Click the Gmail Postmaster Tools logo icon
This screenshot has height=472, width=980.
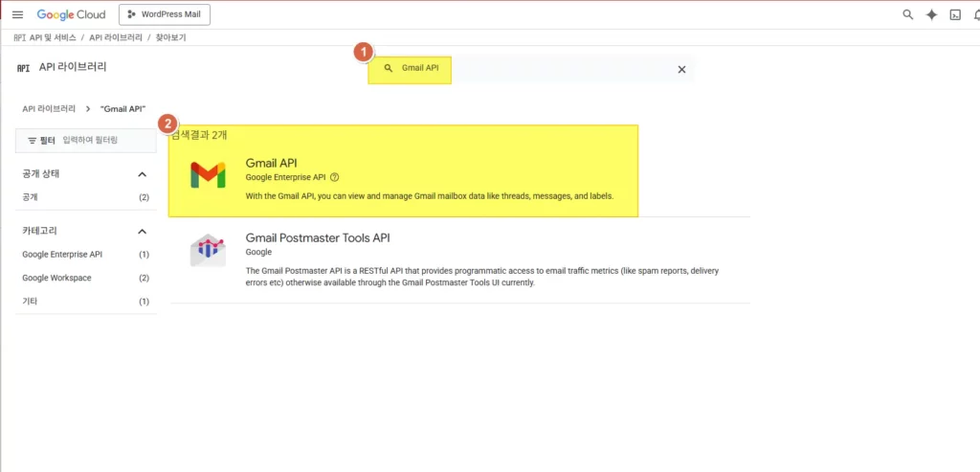(x=208, y=250)
